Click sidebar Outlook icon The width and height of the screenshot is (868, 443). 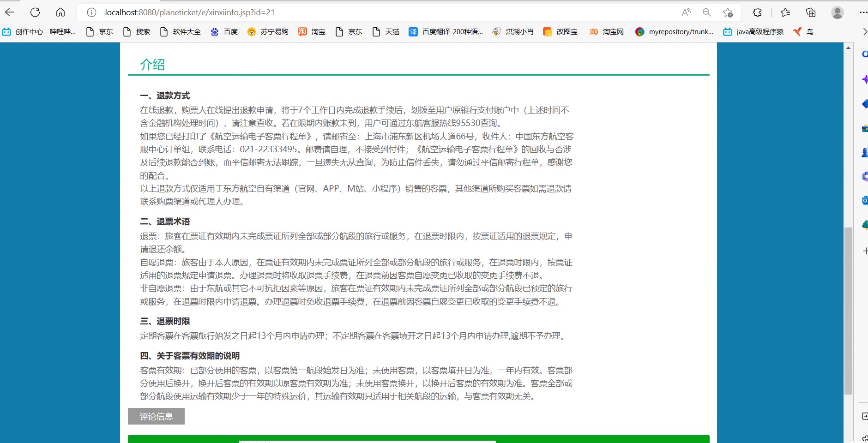point(865,200)
